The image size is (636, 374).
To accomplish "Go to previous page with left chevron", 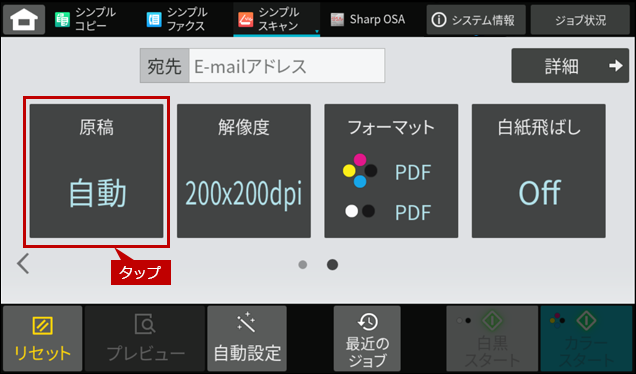I will pyautogui.click(x=23, y=264).
